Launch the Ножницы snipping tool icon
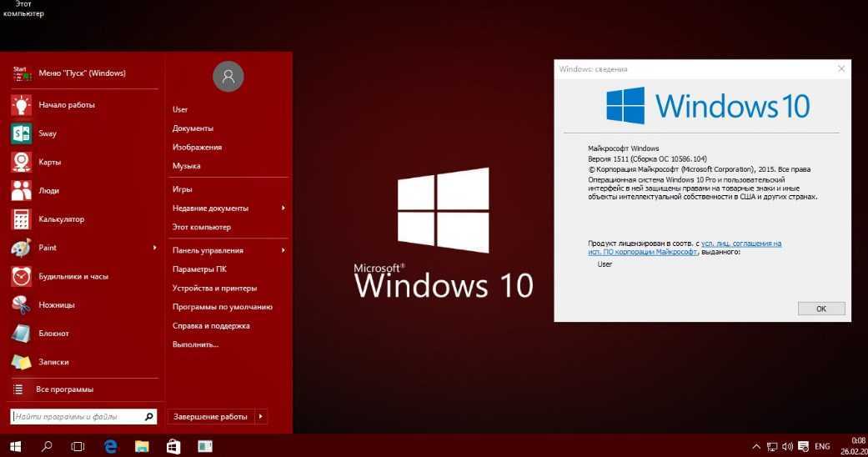This screenshot has width=868, height=457. tap(21, 304)
